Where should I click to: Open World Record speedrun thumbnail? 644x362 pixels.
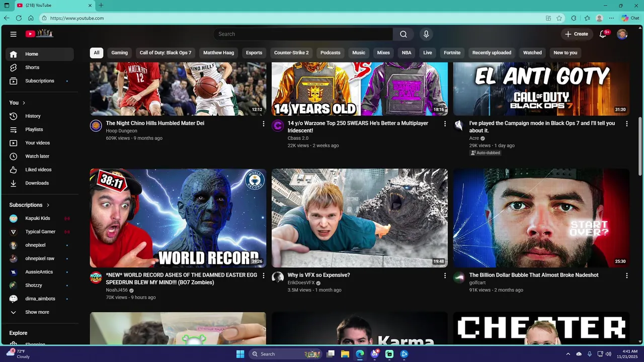(178, 218)
